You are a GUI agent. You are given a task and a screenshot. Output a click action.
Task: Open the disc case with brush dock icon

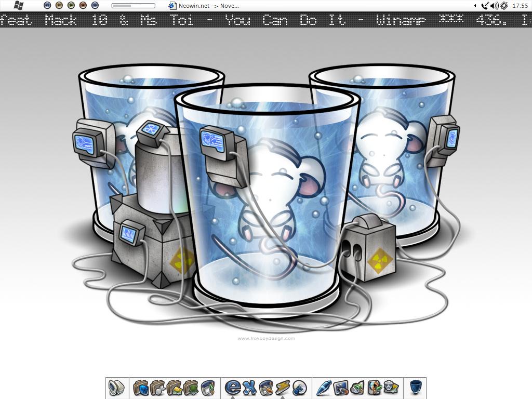pos(374,388)
